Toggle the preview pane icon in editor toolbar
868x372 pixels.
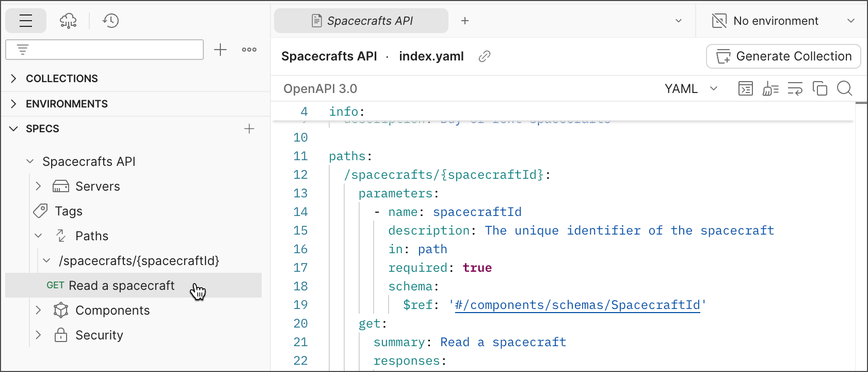(746, 89)
